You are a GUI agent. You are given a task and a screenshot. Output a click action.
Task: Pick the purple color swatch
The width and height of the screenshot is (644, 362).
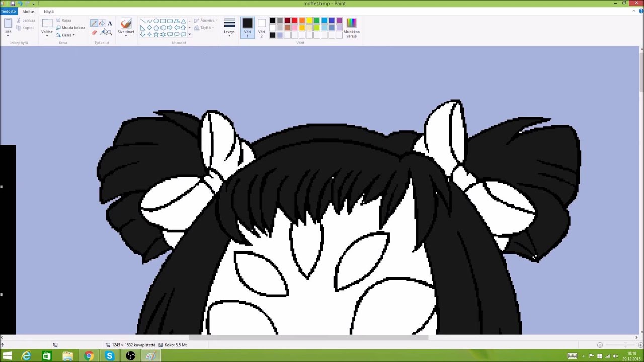click(339, 21)
